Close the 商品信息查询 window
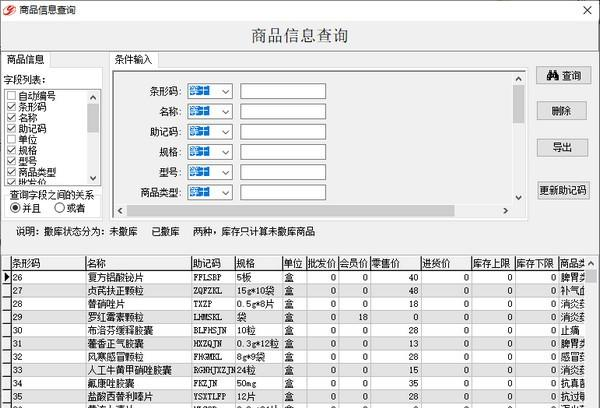This screenshot has height=408, width=600. point(587,10)
